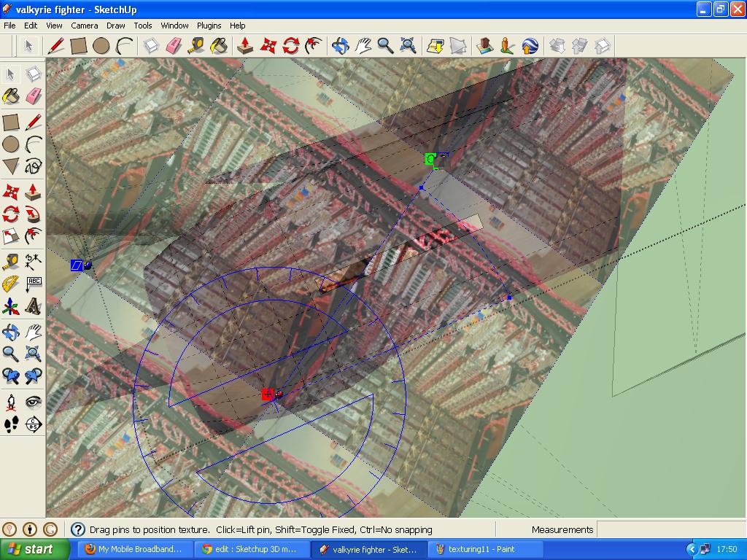Select the Pan tool
The width and height of the screenshot is (747, 560).
point(34,332)
